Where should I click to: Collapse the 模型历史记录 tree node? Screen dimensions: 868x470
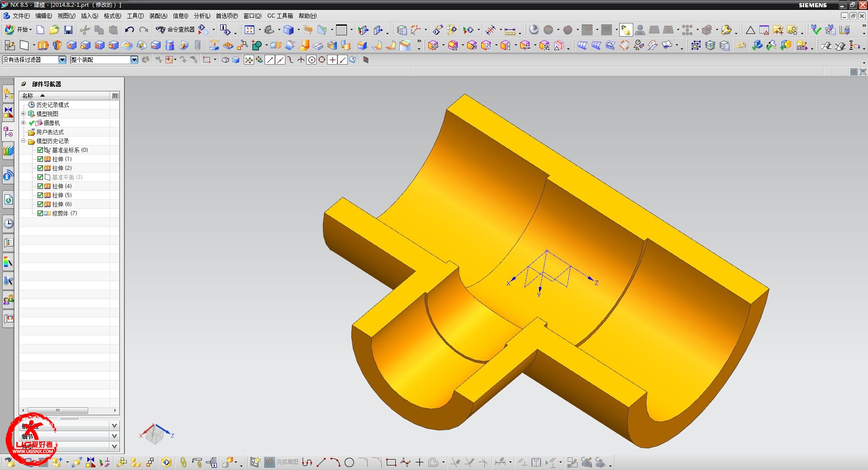[24, 141]
